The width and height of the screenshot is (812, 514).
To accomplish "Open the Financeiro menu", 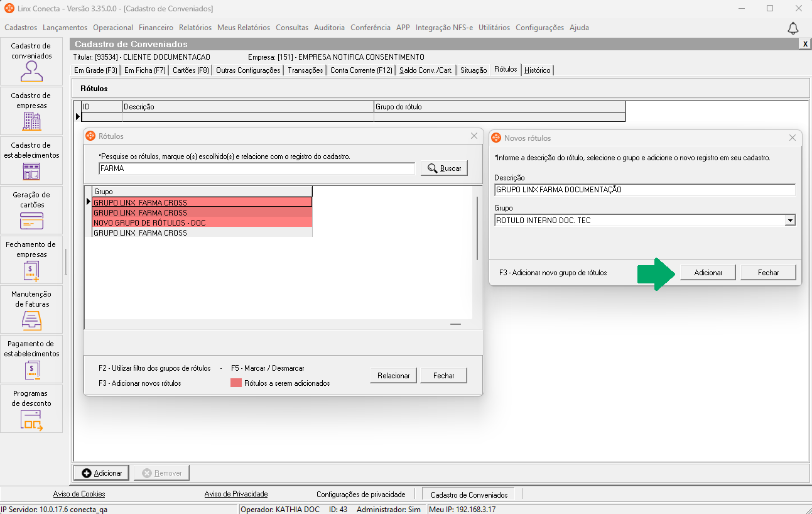I will click(x=156, y=28).
